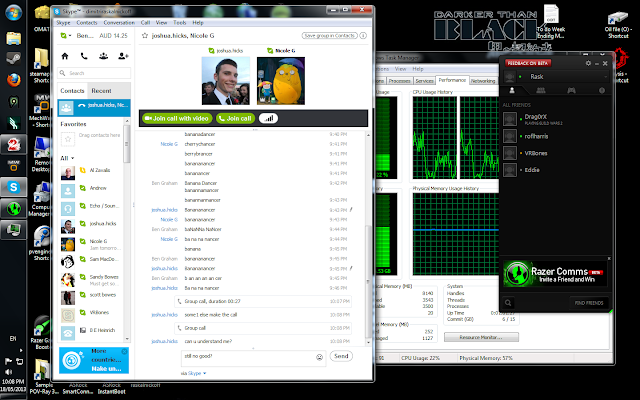Click the Skype contact list scrollbar
This screenshot has height=400, width=640.
click(x=127, y=144)
